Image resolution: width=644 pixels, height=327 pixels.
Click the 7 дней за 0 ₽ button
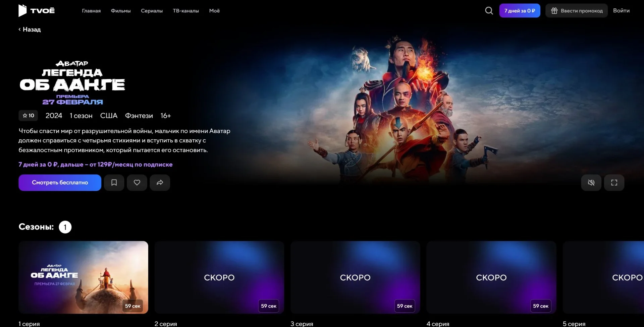[x=520, y=11]
